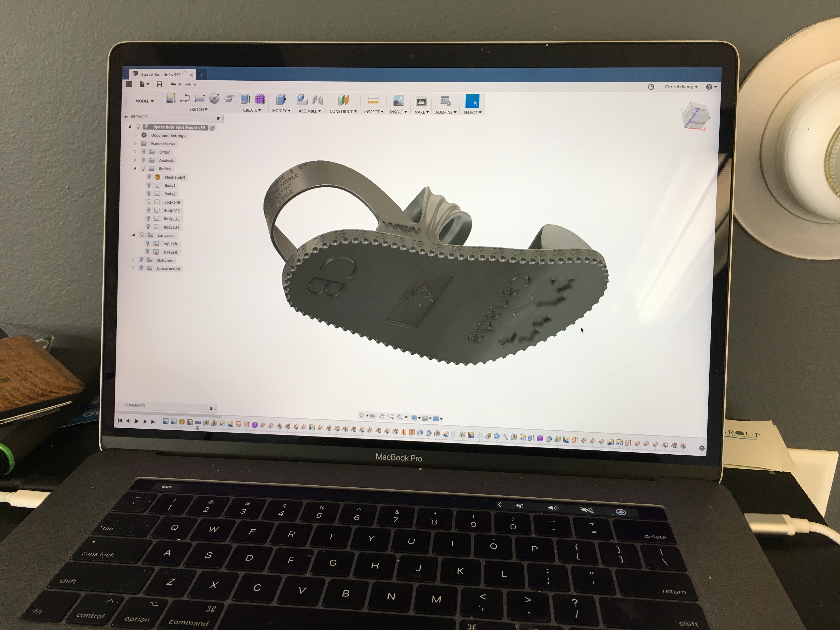
Task: Open the CREATE menu
Action: 252,110
